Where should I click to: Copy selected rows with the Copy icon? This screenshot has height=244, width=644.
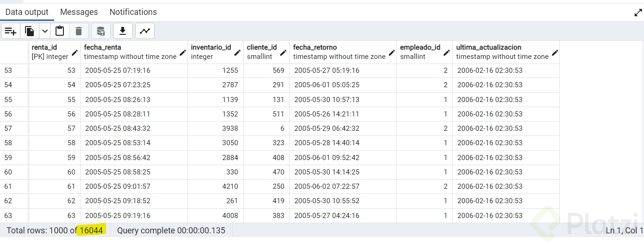30,31
